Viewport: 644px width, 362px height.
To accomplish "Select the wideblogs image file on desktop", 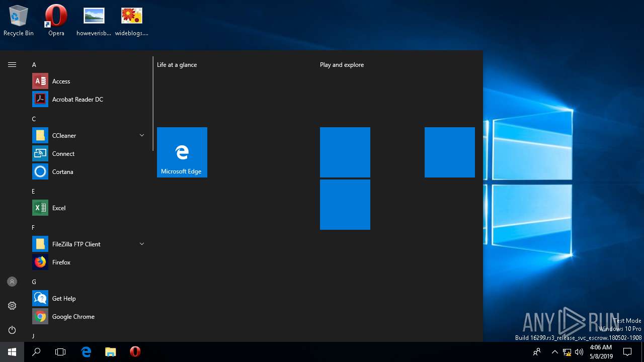I will tap(132, 21).
